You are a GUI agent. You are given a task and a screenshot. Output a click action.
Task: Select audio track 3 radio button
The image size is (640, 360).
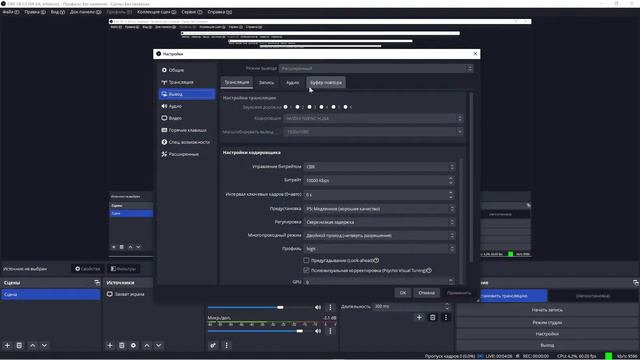309,107
